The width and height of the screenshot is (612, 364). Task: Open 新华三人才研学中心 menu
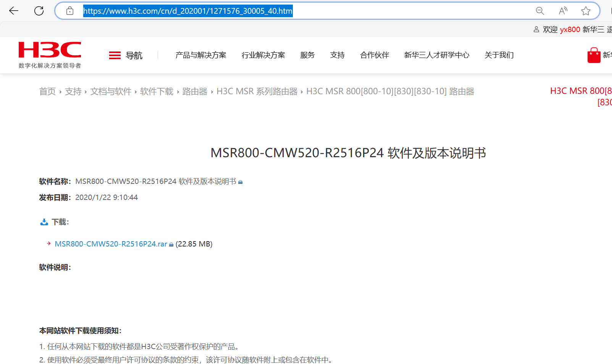pos(437,55)
